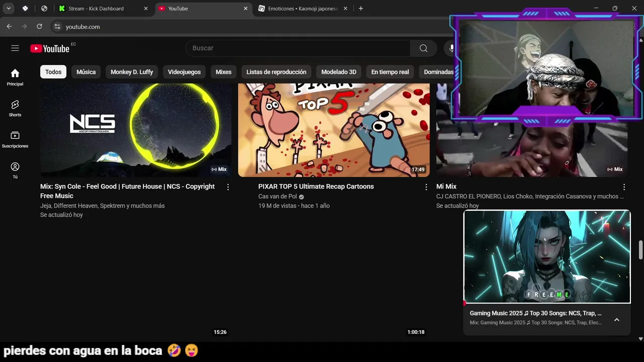Click Gaming Music 2025 miniplayer title
This screenshot has width=644, height=362.
(x=535, y=313)
